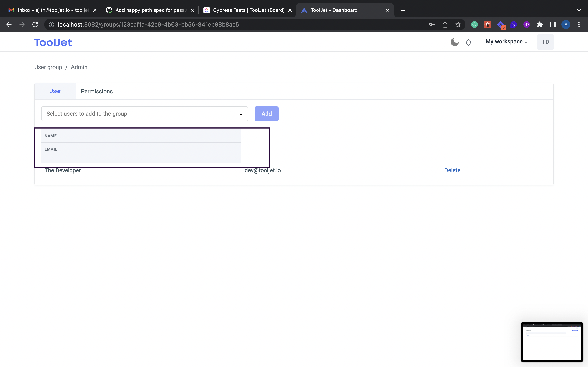588x367 pixels.
Task: Open the TD avatar profile menu
Action: 545,42
